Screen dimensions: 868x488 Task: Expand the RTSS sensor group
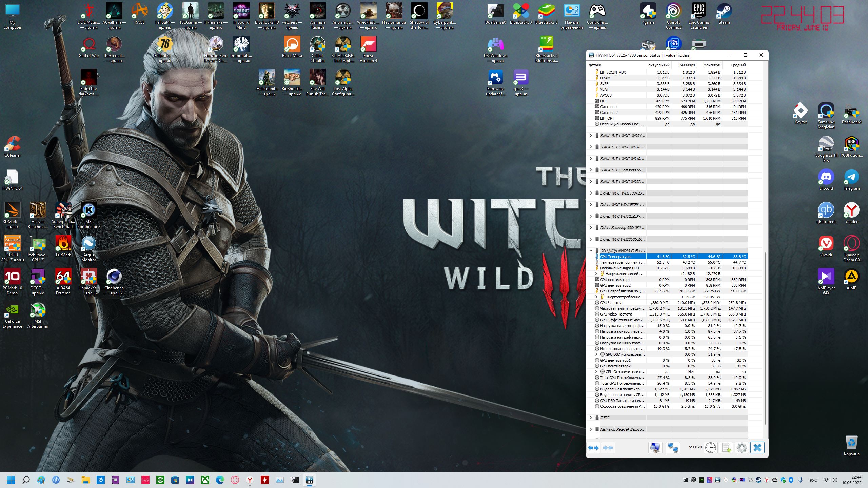(591, 418)
